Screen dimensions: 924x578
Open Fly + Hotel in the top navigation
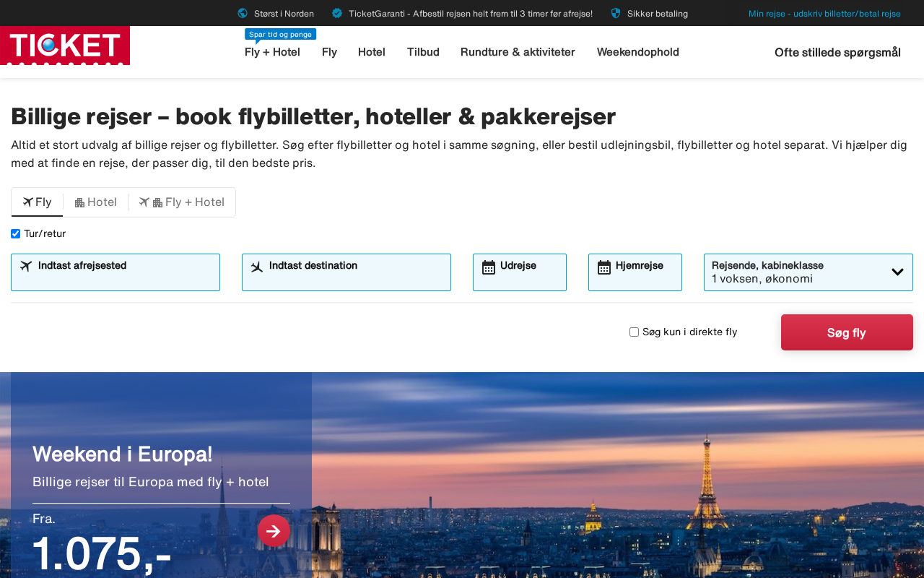[272, 52]
